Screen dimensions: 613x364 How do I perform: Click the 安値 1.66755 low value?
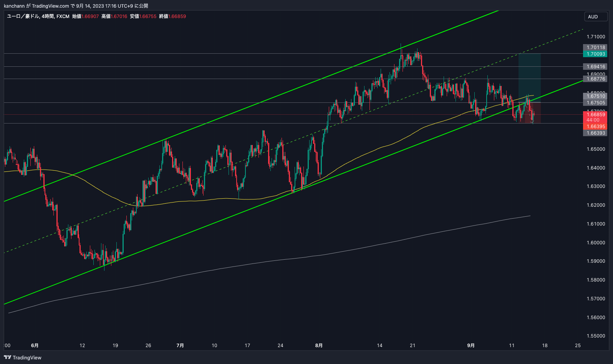(x=143, y=16)
